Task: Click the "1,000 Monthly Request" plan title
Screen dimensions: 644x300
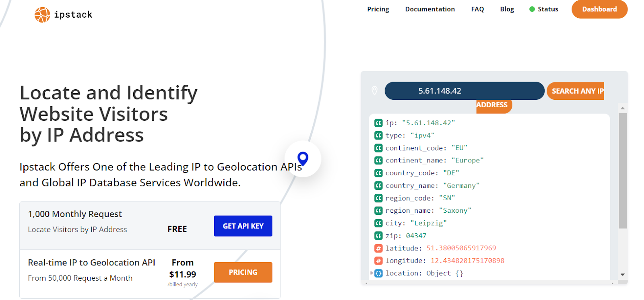Action: coord(75,214)
